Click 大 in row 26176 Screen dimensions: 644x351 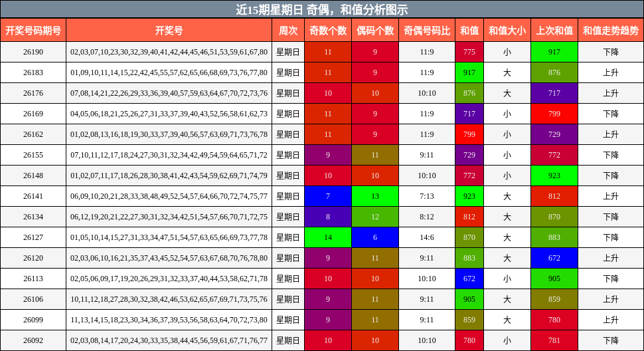coord(507,93)
